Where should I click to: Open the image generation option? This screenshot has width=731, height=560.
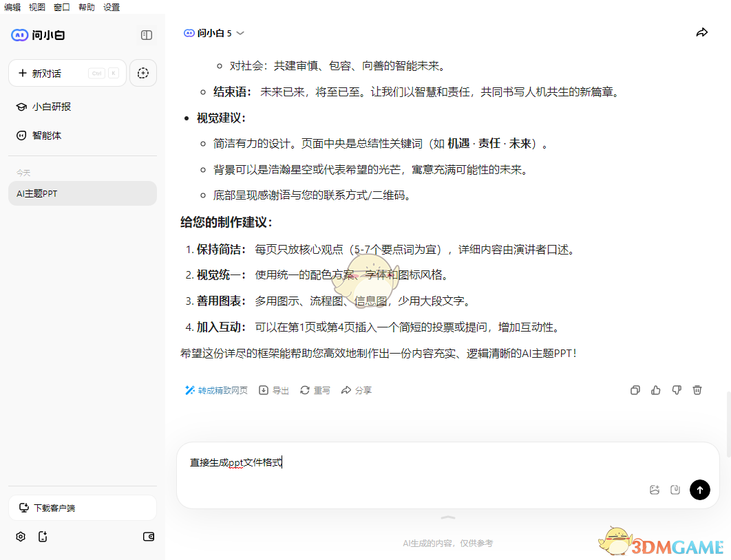point(654,489)
